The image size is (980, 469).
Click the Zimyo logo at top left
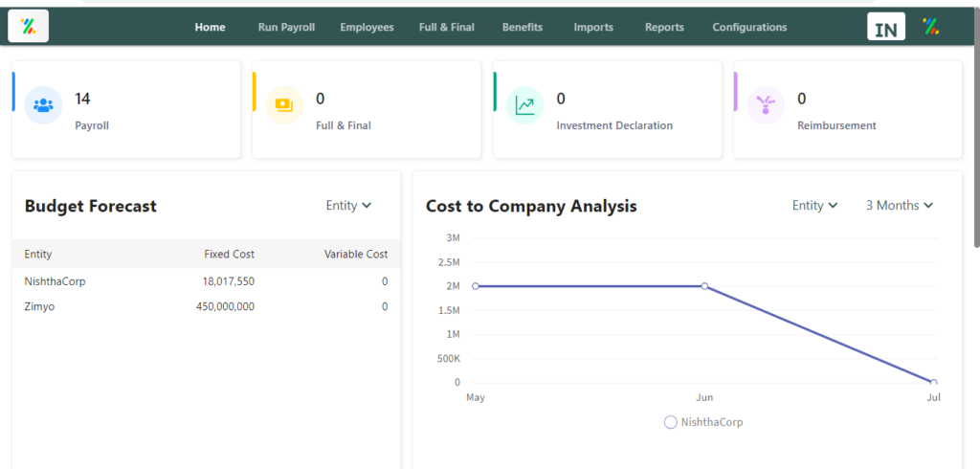tap(28, 26)
